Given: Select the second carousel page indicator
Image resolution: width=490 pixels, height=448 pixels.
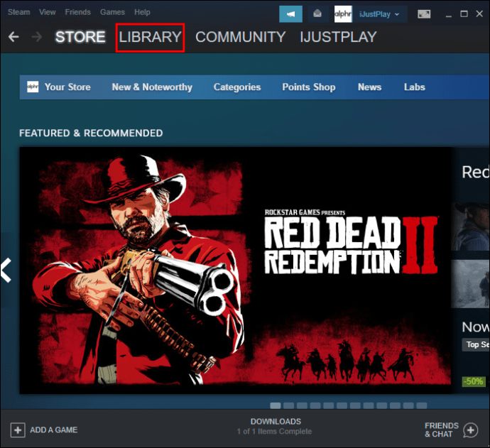Looking at the screenshot, I should pos(289,405).
